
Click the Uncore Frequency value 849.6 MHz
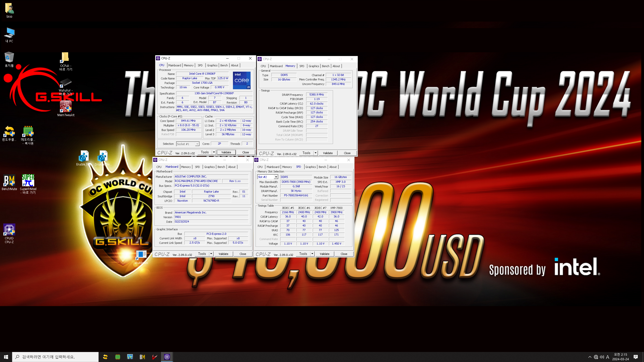click(x=338, y=84)
